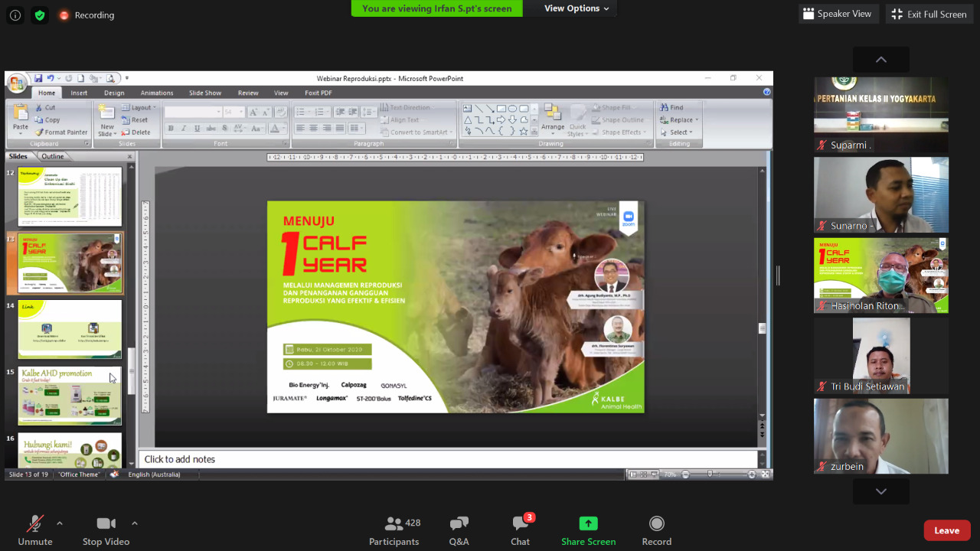Pick the 5-Point Star shape in the gallery
Image resolution: width=980 pixels, height=551 pixels.
pos(524,132)
